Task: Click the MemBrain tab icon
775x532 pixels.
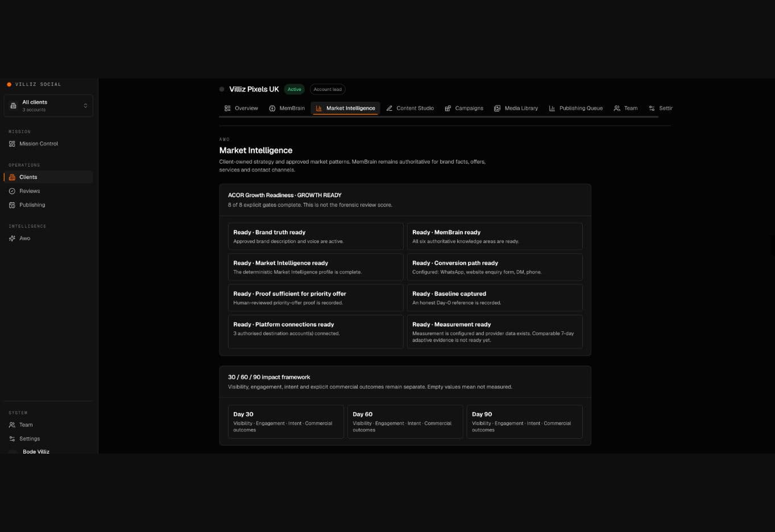Action: point(272,108)
